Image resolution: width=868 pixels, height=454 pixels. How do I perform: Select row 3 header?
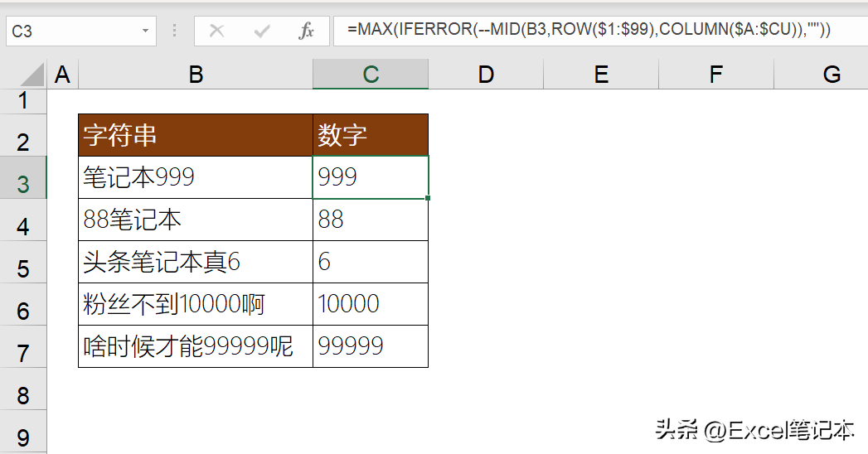pos(22,177)
